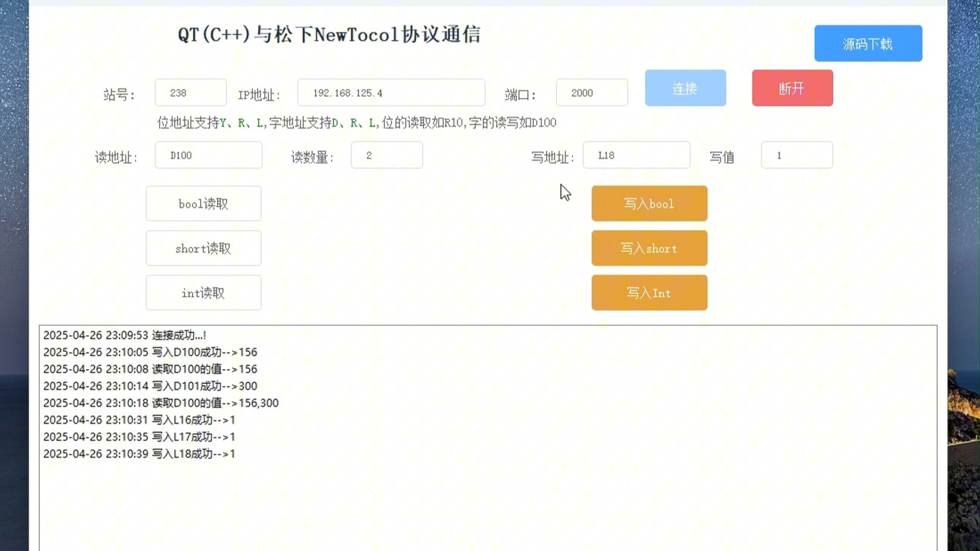Image resolution: width=980 pixels, height=551 pixels.
Task: Click the 源码下载 download button
Action: tap(867, 43)
